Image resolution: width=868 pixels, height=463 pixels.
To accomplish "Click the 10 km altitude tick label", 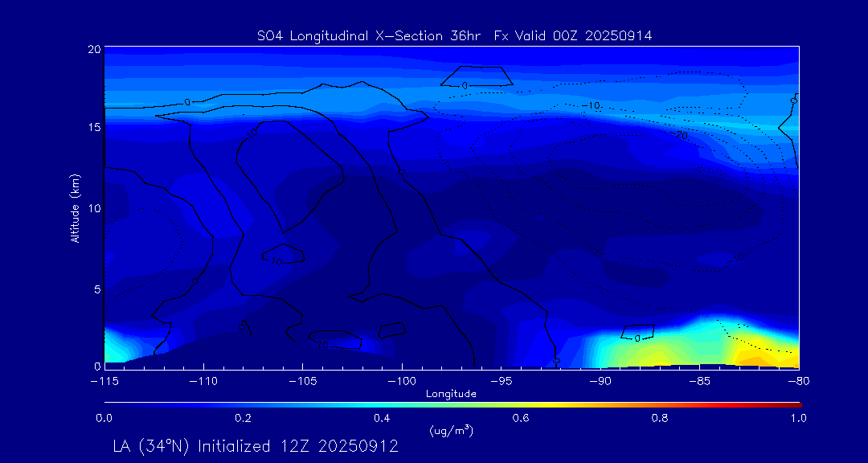I will click(x=93, y=208).
